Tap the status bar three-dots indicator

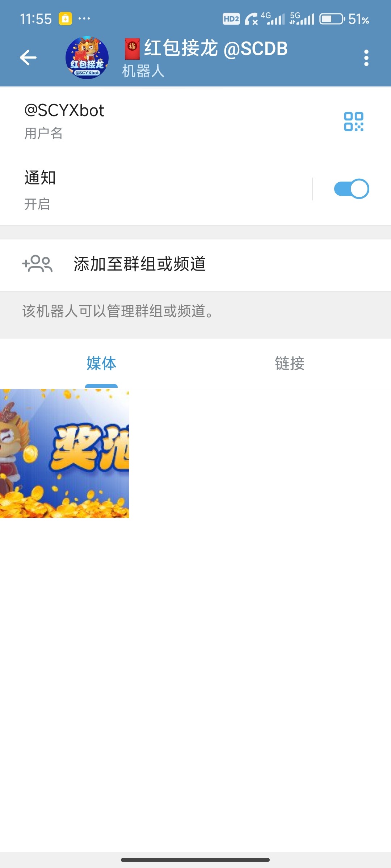tap(84, 18)
